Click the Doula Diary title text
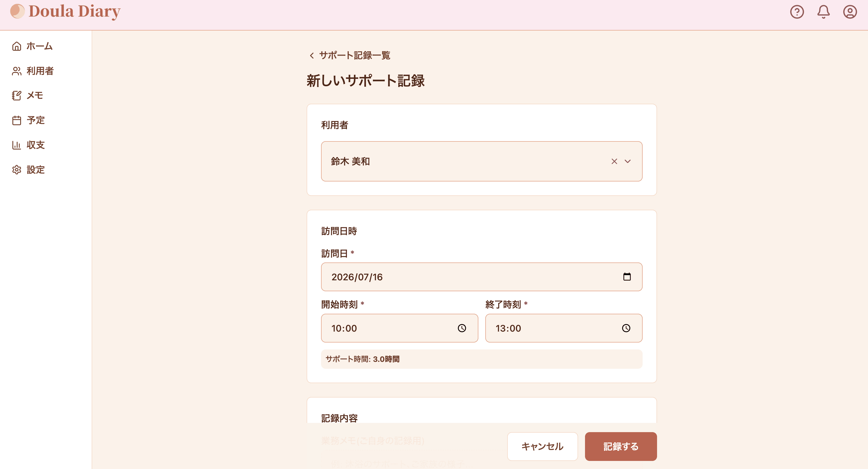Viewport: 868px width, 469px height. point(74,11)
